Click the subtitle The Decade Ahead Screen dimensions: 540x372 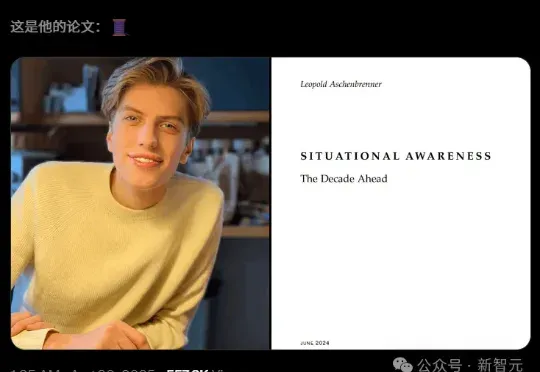344,178
